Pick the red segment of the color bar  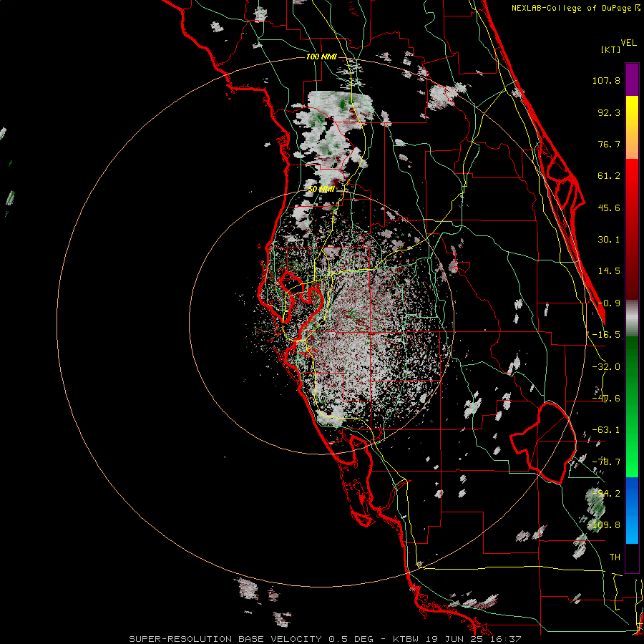tap(632, 229)
